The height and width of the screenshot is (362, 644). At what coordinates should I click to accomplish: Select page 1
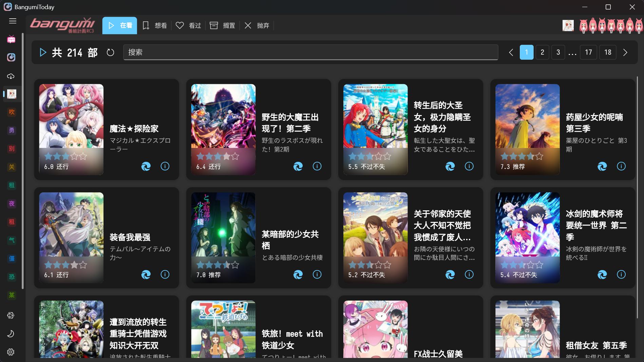pyautogui.click(x=527, y=52)
